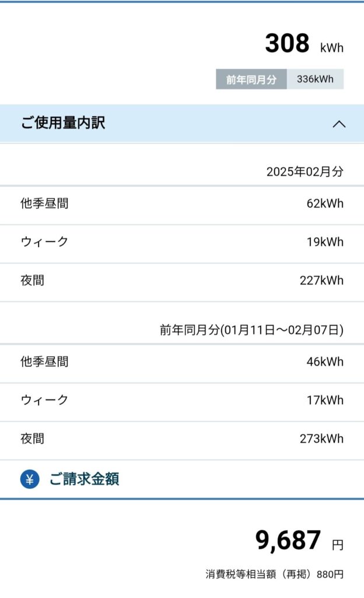
Task: Tap the 227kWh nighttime usage value
Action: click(321, 280)
